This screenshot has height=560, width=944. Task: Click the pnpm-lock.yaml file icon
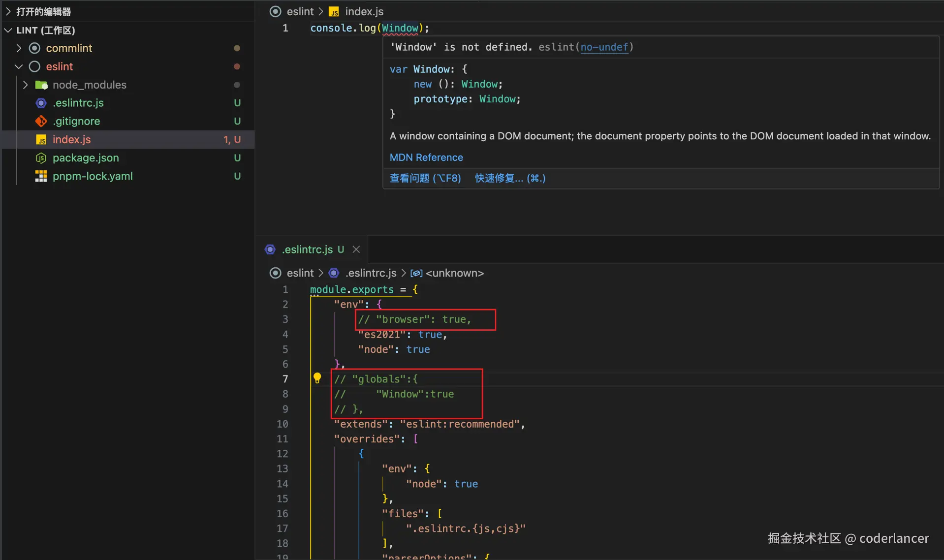(x=41, y=176)
